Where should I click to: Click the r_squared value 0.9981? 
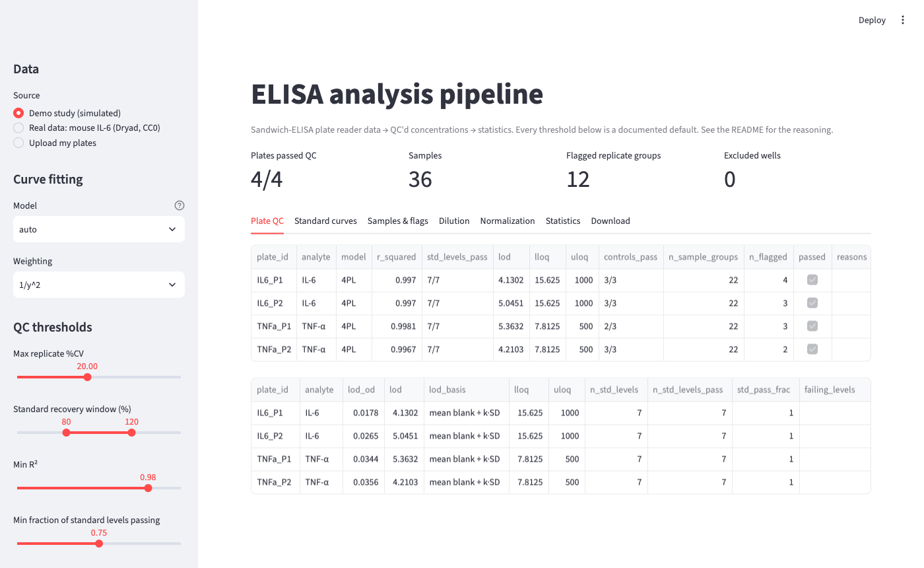click(396, 326)
